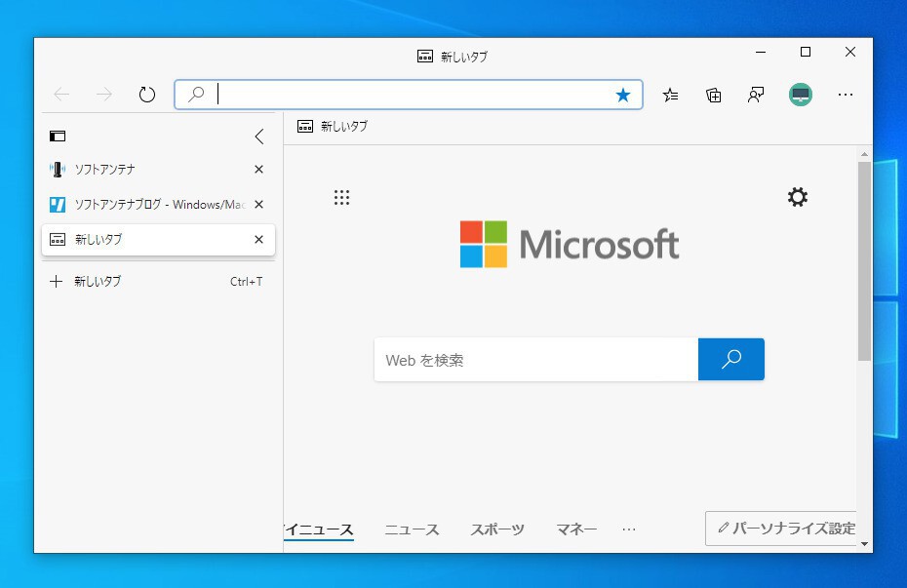The width and height of the screenshot is (907, 588).
Task: Click the blue search button
Action: 731,359
